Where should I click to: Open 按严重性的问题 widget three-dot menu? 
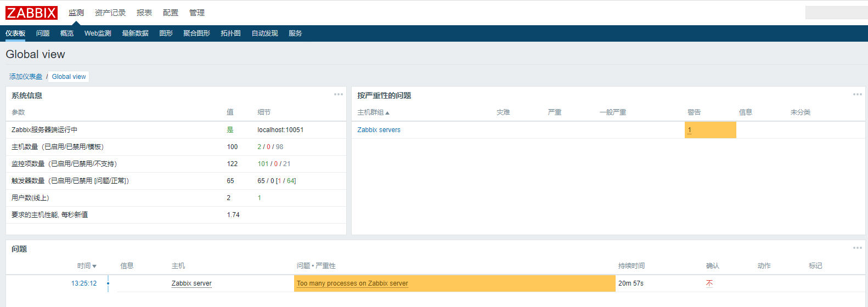(x=858, y=94)
